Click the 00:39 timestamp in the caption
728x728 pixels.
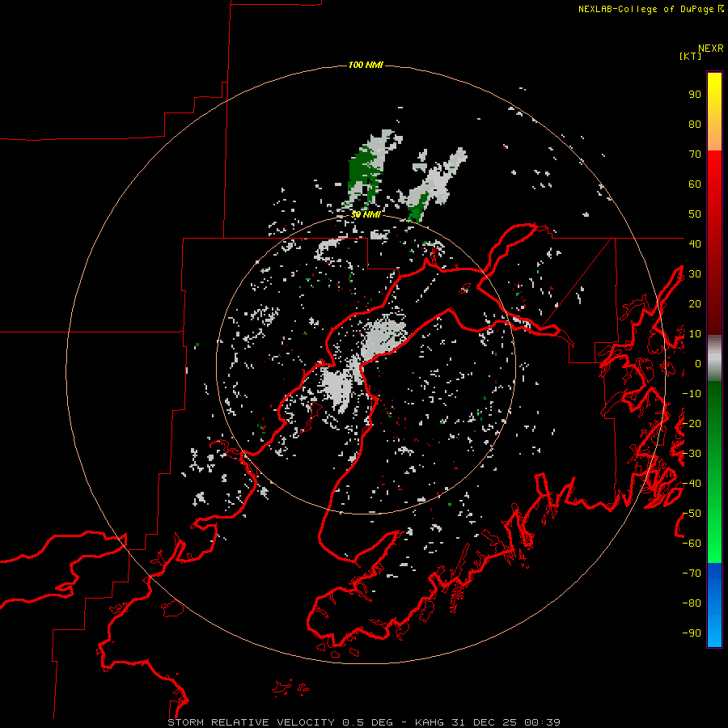click(x=542, y=722)
